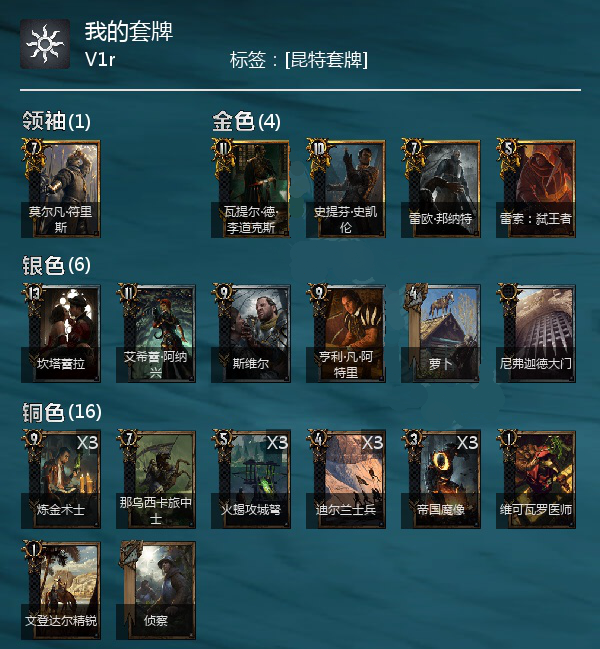Viewport: 600px width, 649px height.
Task: Open the 尼弗迦德大门 card
Action: click(x=536, y=333)
